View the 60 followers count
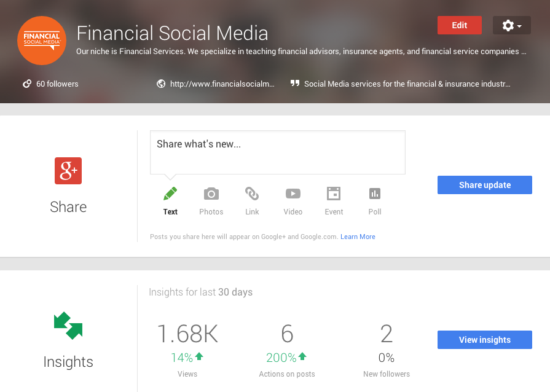The width and height of the screenshot is (550, 392). coord(56,84)
